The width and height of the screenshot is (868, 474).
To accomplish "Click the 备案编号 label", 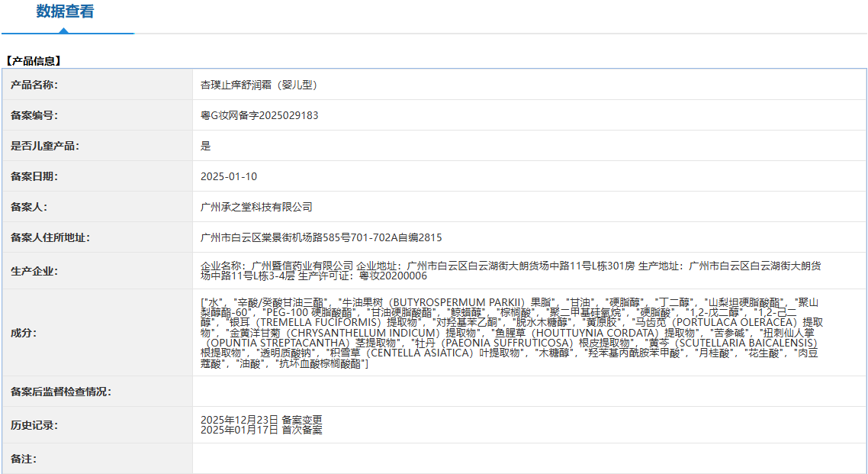I will click(34, 116).
